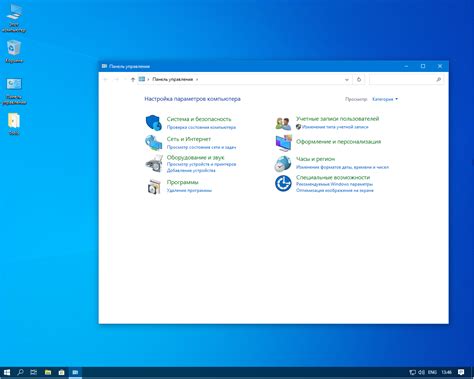Click Control Panel taskbar button

pyautogui.click(x=75, y=372)
